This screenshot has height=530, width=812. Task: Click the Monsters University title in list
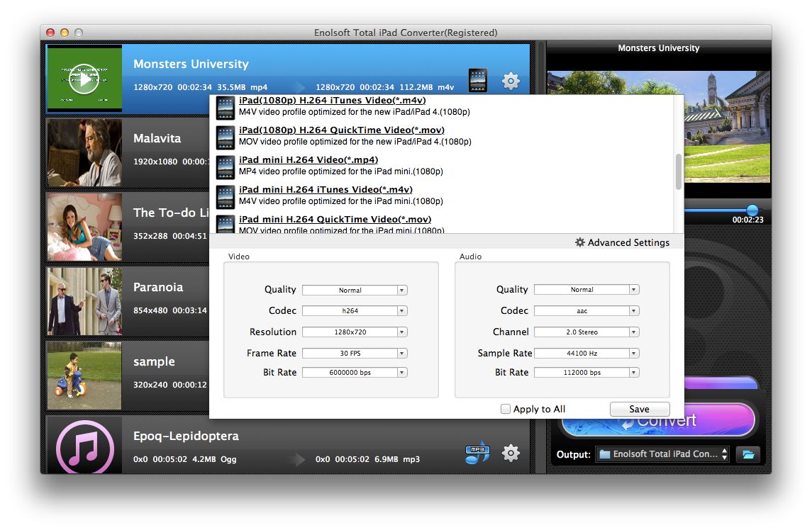[x=191, y=64]
